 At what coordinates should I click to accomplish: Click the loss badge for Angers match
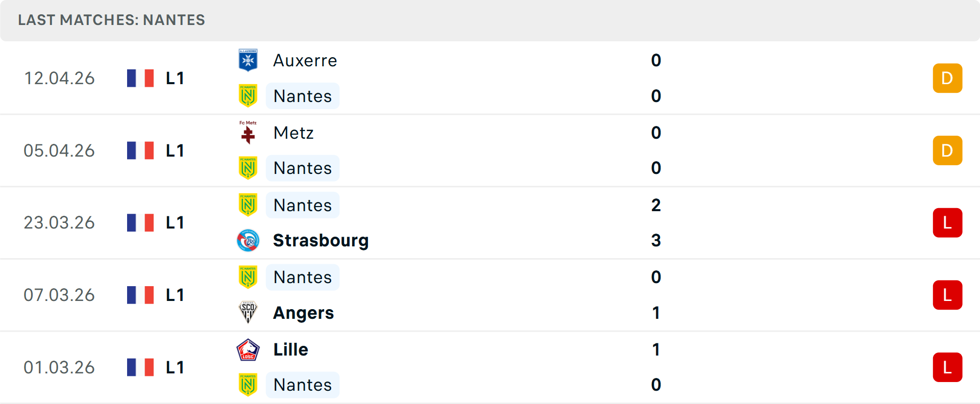pyautogui.click(x=947, y=295)
